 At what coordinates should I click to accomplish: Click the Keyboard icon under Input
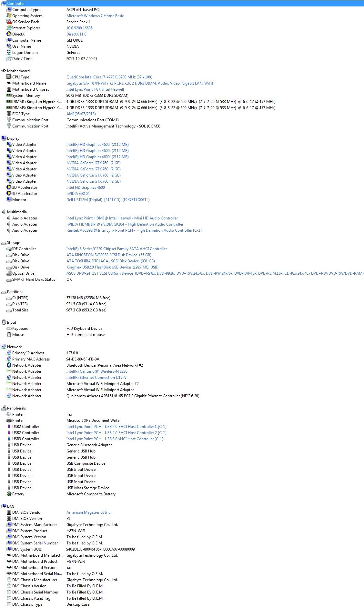9,329
